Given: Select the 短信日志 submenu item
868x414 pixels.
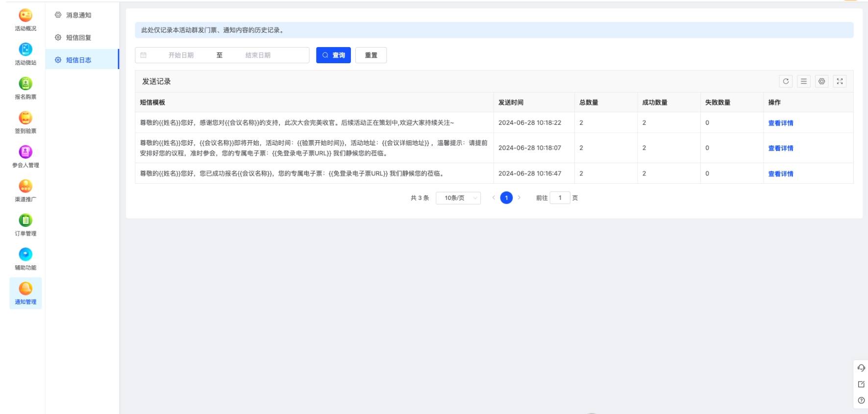Looking at the screenshot, I should pyautogui.click(x=82, y=60).
